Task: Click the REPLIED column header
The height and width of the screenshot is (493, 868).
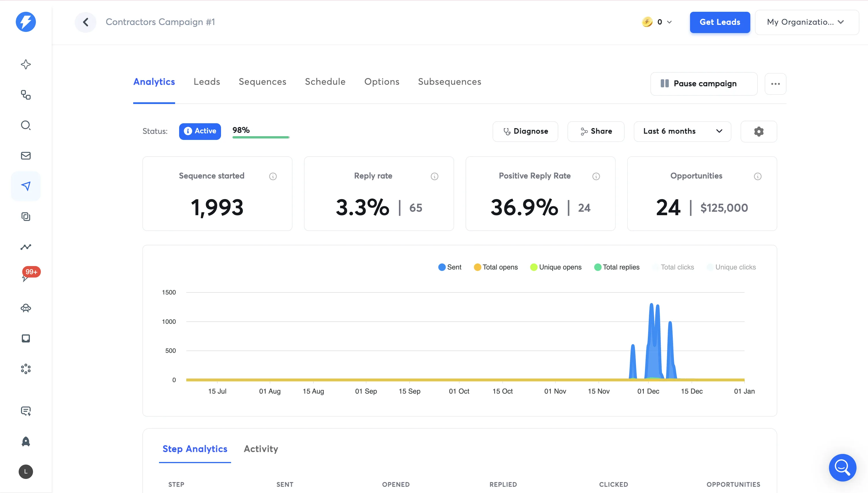Action: (503, 485)
